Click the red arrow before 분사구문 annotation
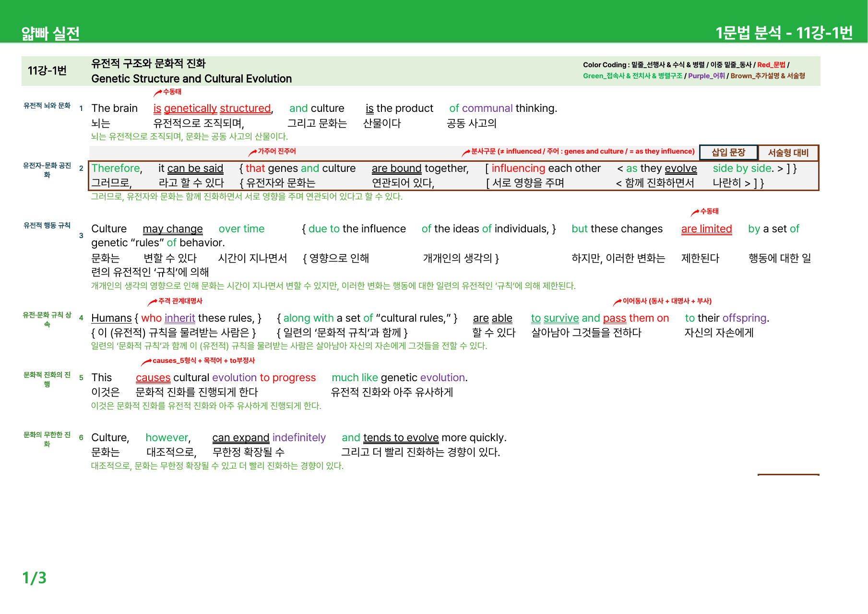Viewport: 868px width, 614px height. click(466, 153)
